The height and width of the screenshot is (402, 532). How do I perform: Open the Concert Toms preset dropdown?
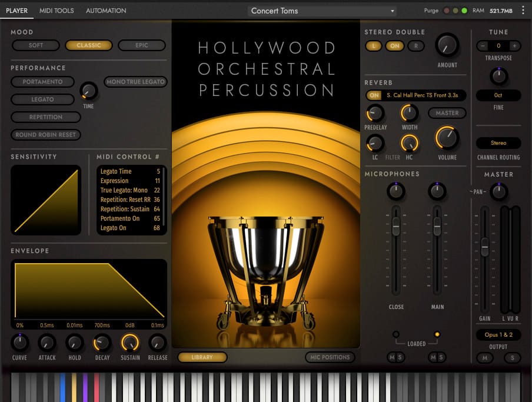pyautogui.click(x=322, y=11)
